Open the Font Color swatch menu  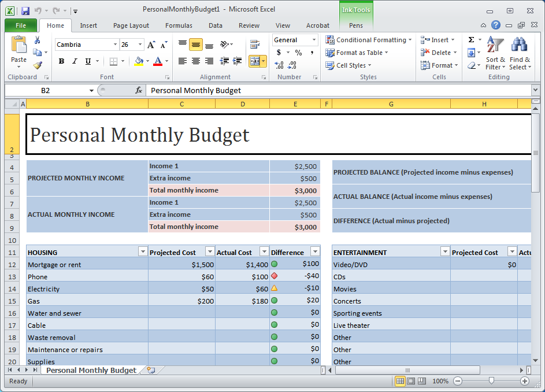157,61
